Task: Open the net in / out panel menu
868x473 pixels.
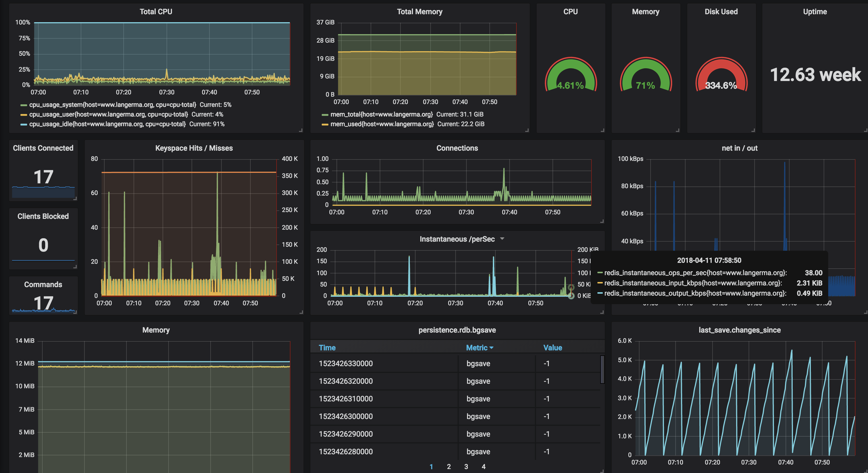Action: [x=739, y=148]
